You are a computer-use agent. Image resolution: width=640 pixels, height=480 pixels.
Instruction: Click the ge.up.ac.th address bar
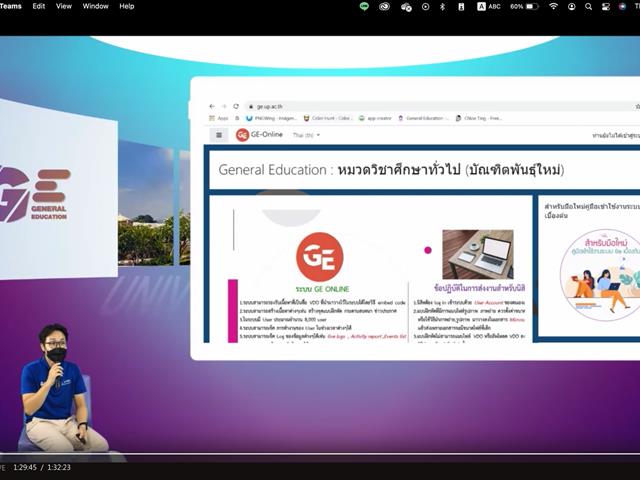(441, 107)
